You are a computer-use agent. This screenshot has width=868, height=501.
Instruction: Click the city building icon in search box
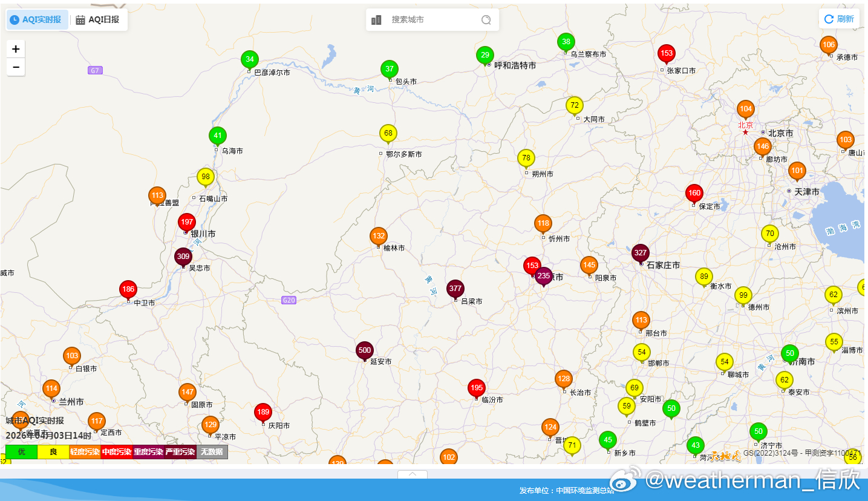[376, 20]
